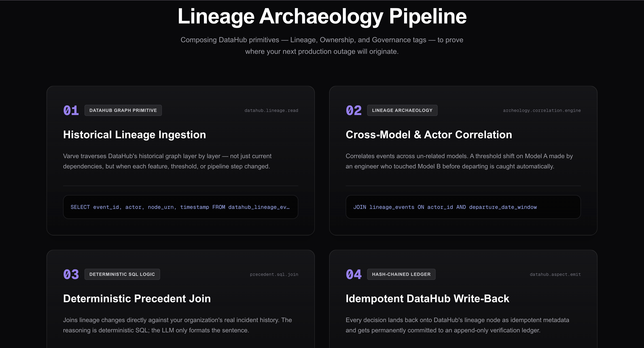Click the description starting "Correlates events across"
The height and width of the screenshot is (348, 644).
pos(459,161)
